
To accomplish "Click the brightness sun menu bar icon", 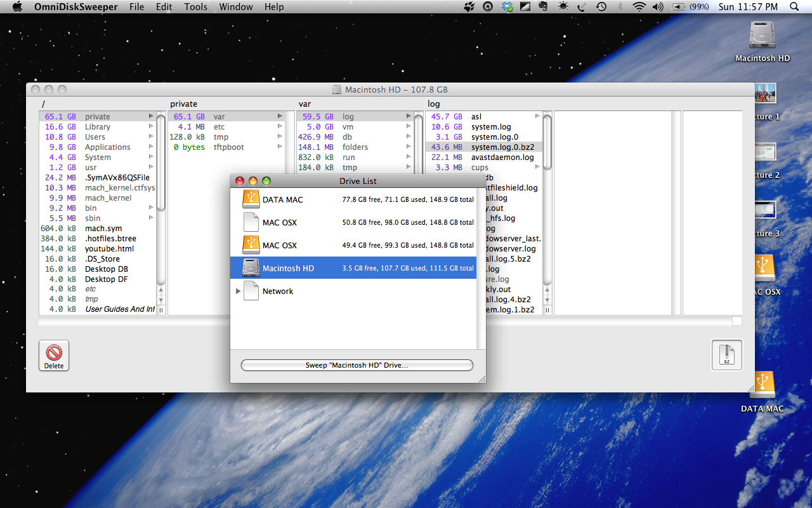I will [x=563, y=7].
